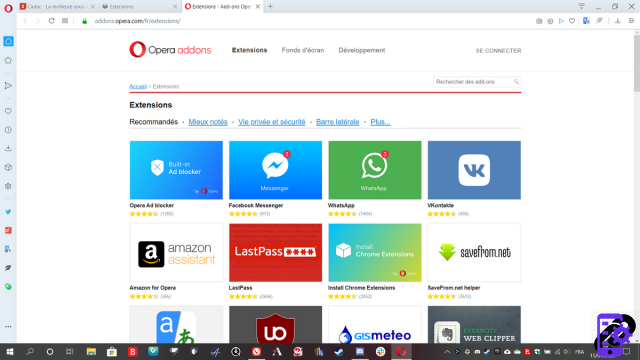
Task: Open File Explorer from taskbar
Action: click(91, 351)
